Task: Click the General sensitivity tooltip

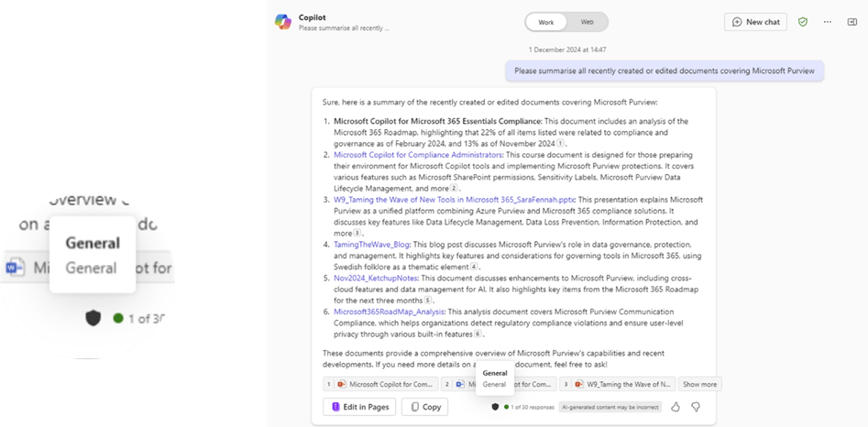Action: (x=495, y=378)
